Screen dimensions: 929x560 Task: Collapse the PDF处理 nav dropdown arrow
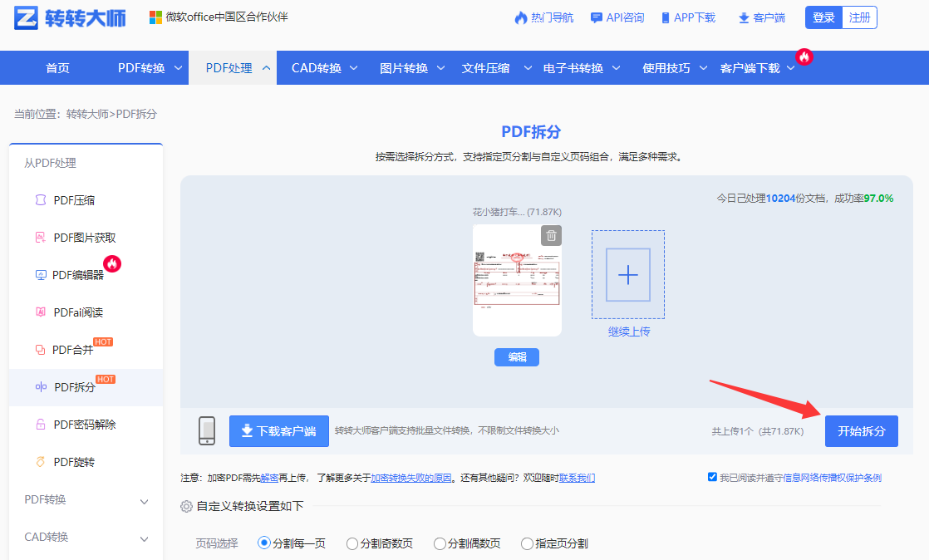click(x=267, y=68)
